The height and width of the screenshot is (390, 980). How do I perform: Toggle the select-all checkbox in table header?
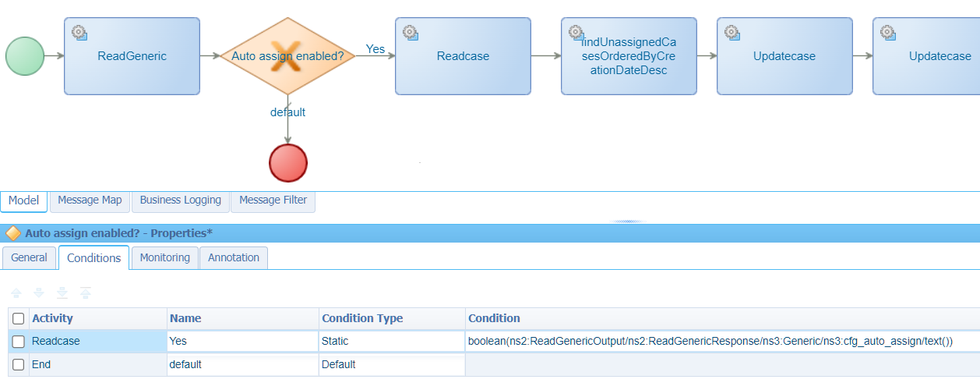pos(19,318)
